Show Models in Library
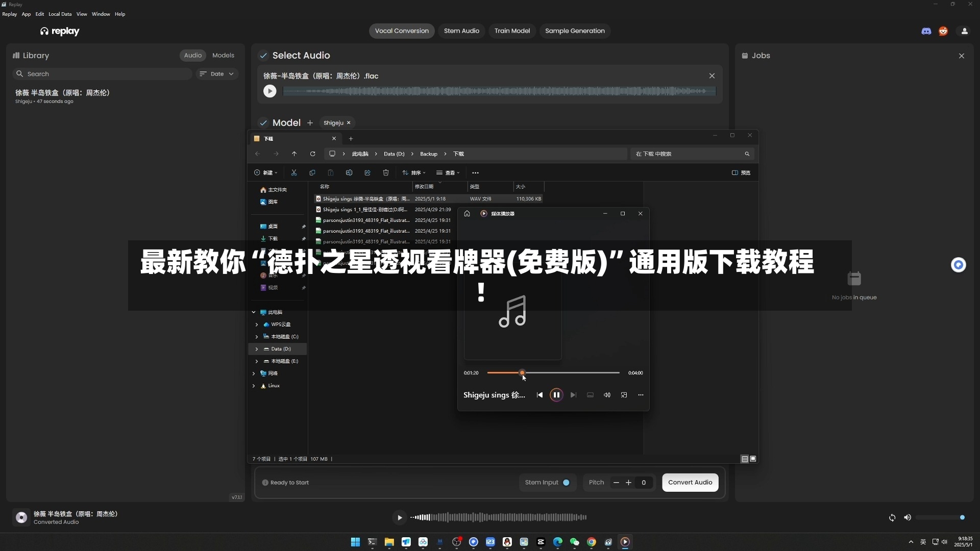Viewport: 980px width, 551px height. tap(223, 56)
